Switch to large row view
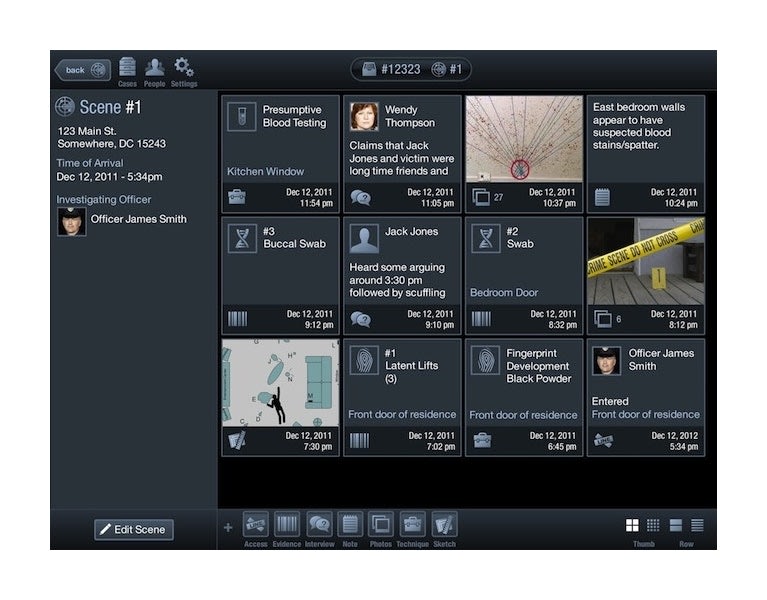This screenshot has width=767, height=600. coord(676,525)
